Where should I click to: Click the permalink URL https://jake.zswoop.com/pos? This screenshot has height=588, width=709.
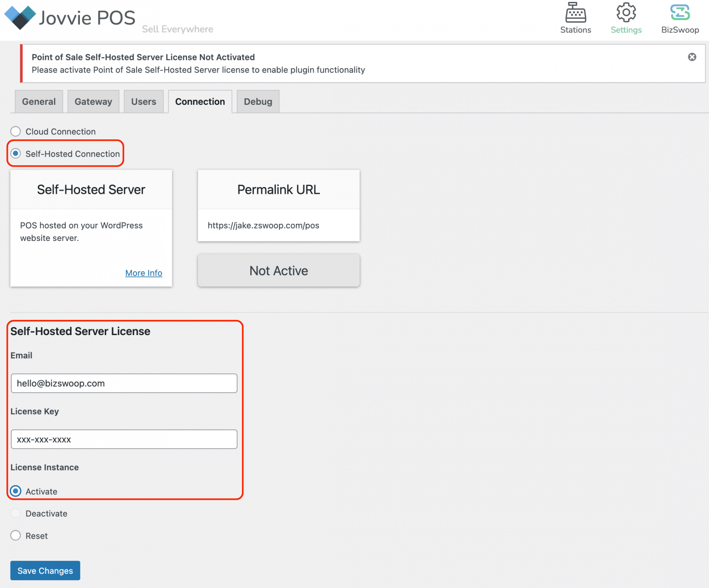264,225
